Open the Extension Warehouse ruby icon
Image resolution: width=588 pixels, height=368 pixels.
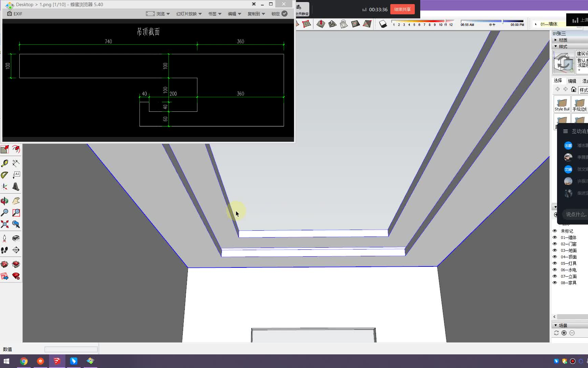click(16, 264)
